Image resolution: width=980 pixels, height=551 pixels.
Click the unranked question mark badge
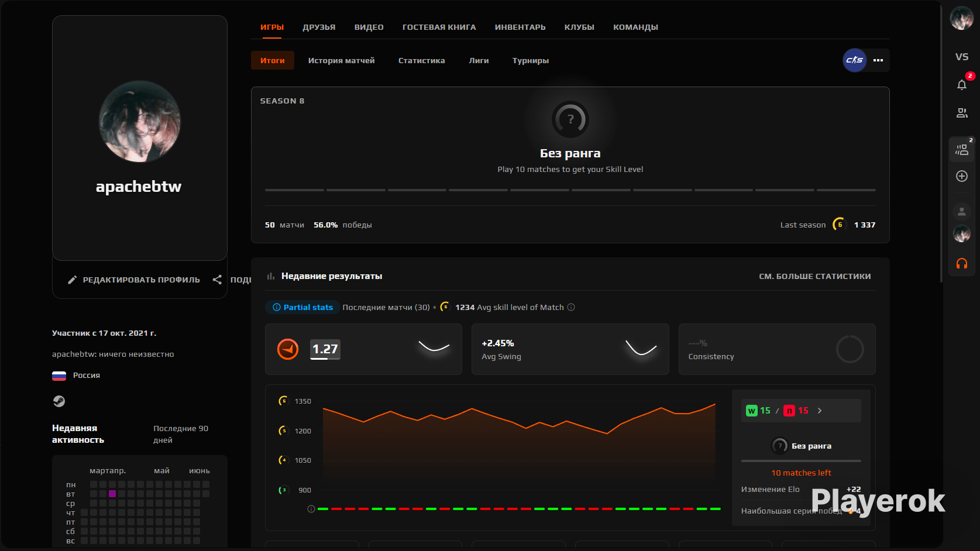point(570,119)
